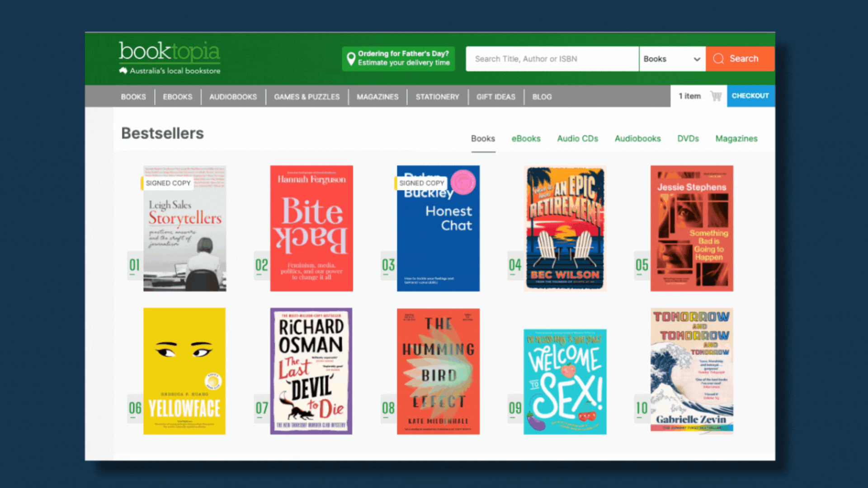Screen dimensions: 868x488
Task: Click rank number 10 beside Gabrielle Zevin book
Action: pyautogui.click(x=642, y=408)
